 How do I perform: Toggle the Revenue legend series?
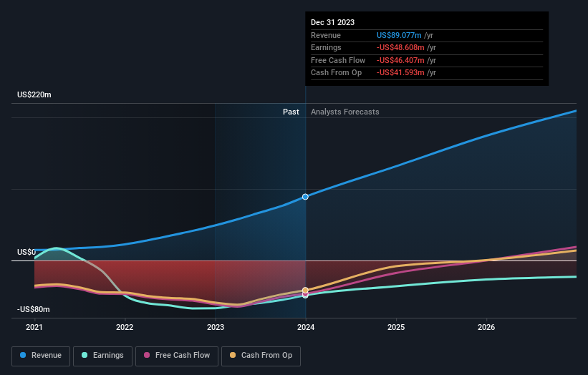coord(41,356)
